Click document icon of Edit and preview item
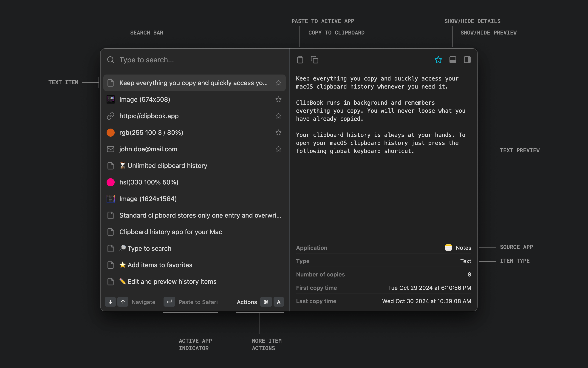Screen dimensions: 588x368 (x=110, y=281)
